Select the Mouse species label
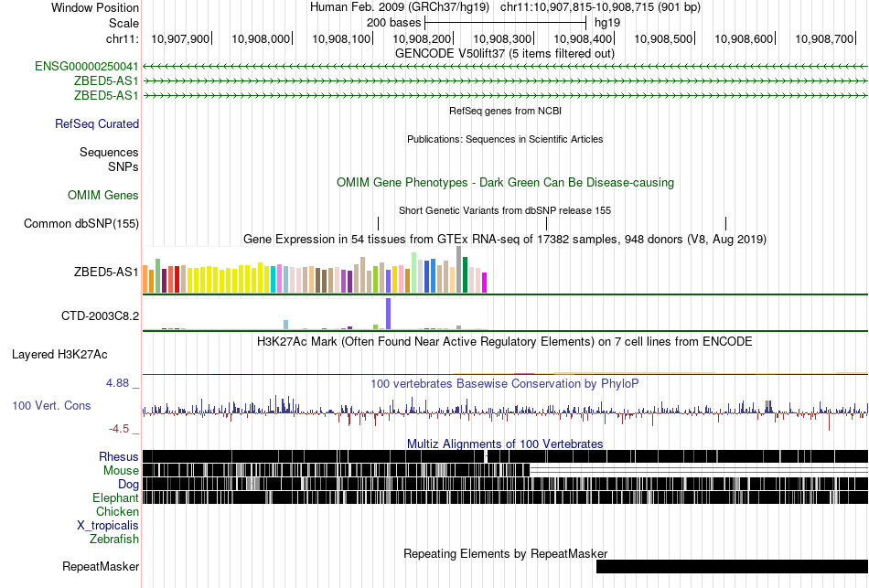Image resolution: width=869 pixels, height=588 pixels. click(121, 471)
